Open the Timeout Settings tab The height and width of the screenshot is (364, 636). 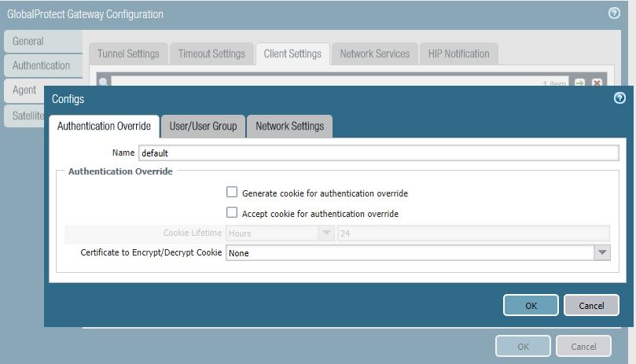(211, 53)
